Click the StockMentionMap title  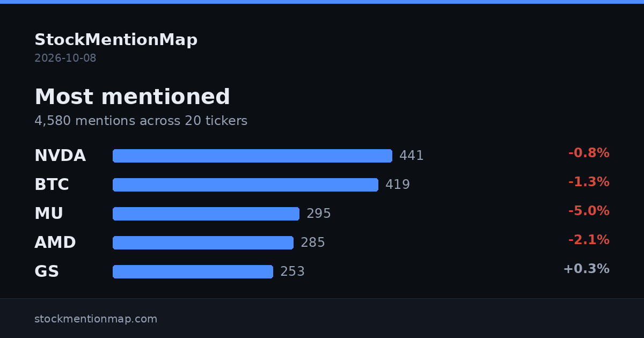click(x=116, y=40)
